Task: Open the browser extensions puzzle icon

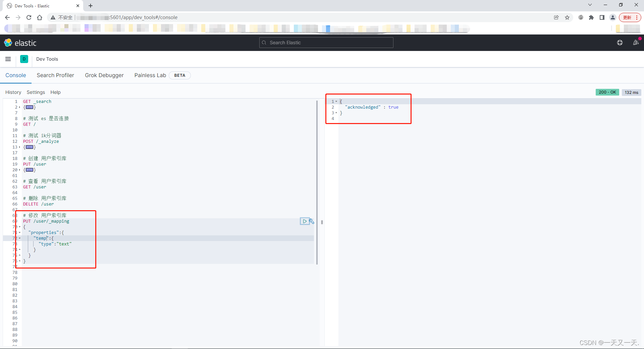Action: (591, 17)
